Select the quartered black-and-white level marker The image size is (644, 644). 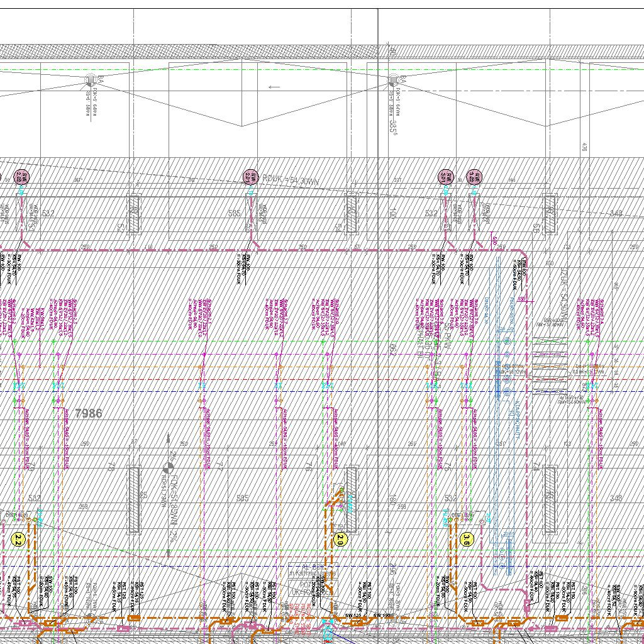168,467
